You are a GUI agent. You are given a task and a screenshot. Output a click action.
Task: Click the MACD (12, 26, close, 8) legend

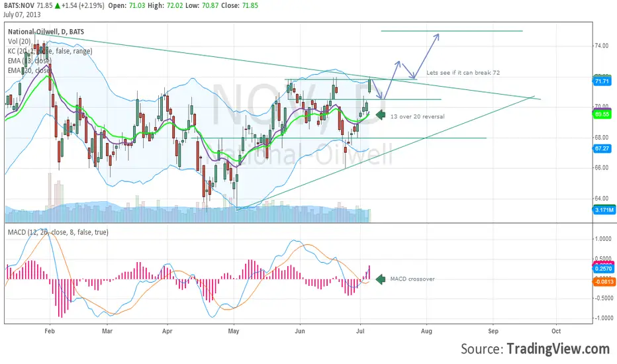pos(58,232)
